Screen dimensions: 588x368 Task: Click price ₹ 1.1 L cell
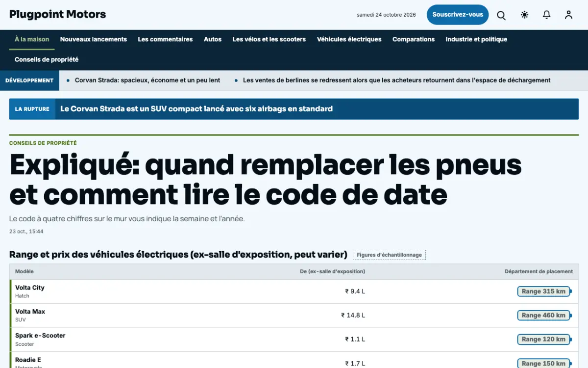click(x=355, y=339)
